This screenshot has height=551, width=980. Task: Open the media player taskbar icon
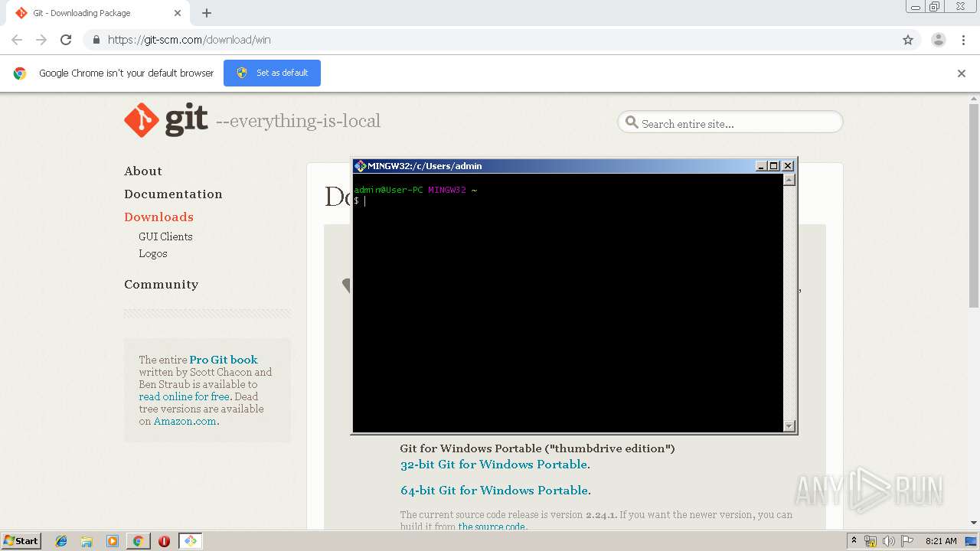click(113, 541)
